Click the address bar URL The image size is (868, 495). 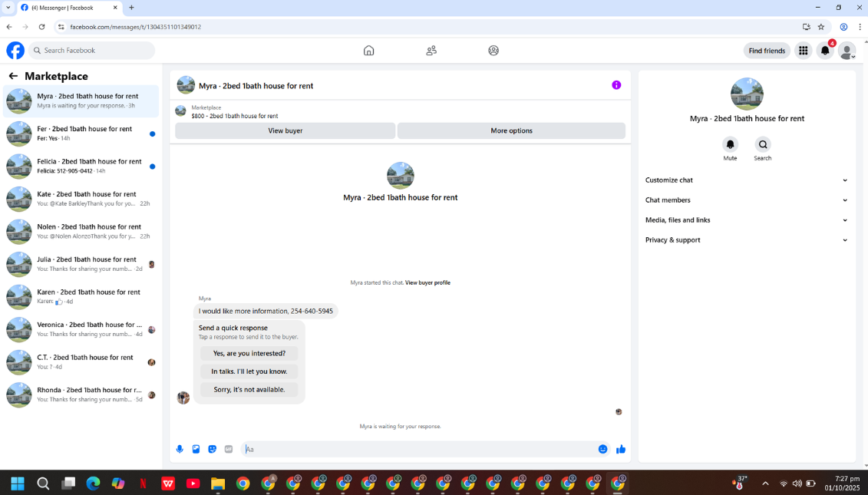[136, 27]
